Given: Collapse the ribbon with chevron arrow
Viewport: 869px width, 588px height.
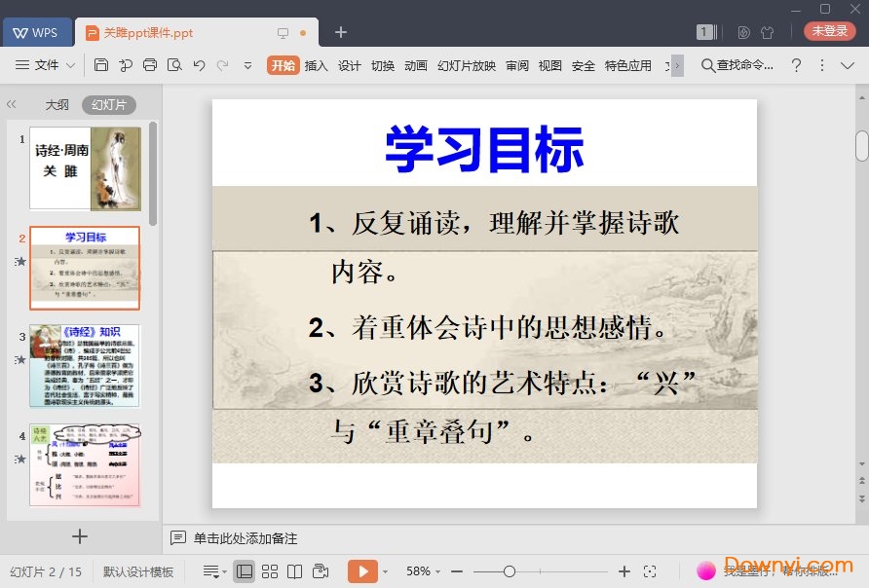Looking at the screenshot, I should (848, 65).
